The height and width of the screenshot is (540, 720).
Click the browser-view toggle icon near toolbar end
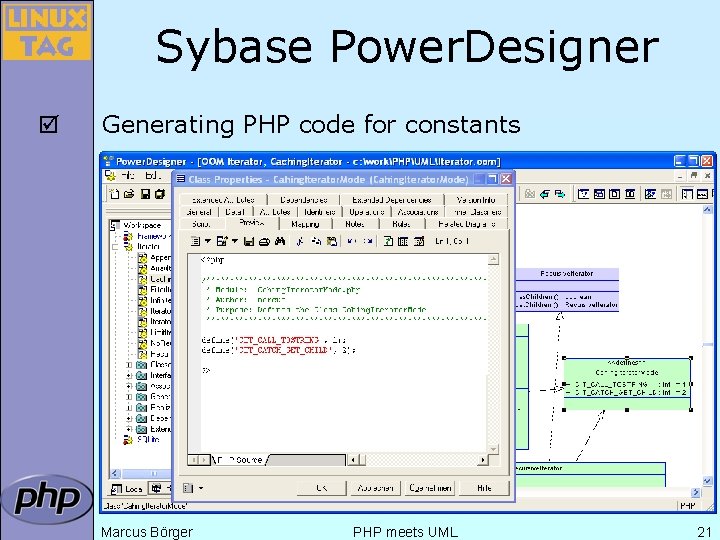tap(687, 194)
